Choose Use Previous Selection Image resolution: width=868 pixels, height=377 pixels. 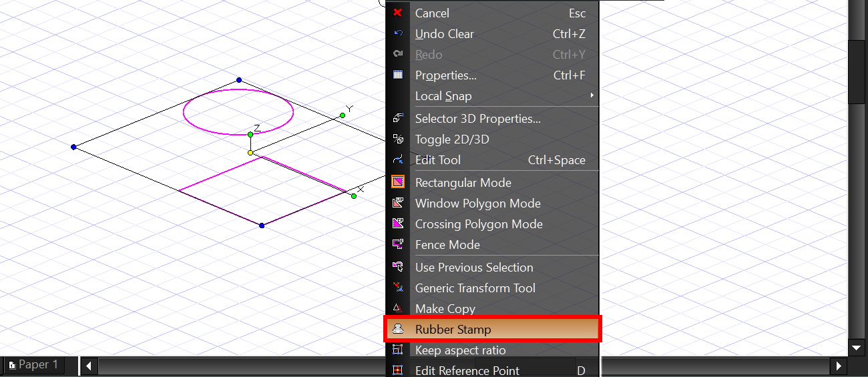coord(493,267)
